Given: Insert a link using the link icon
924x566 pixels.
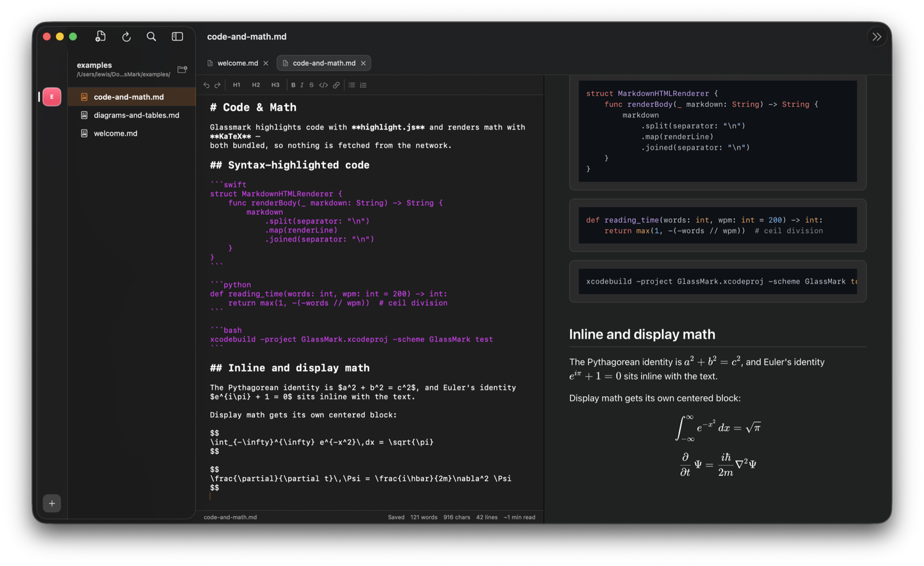Looking at the screenshot, I should [x=336, y=85].
